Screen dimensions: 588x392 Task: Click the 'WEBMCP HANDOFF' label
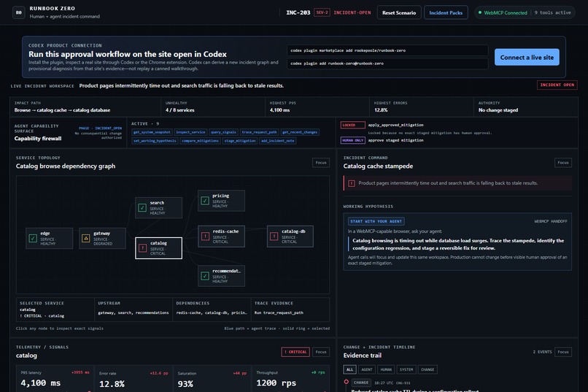tap(551, 221)
